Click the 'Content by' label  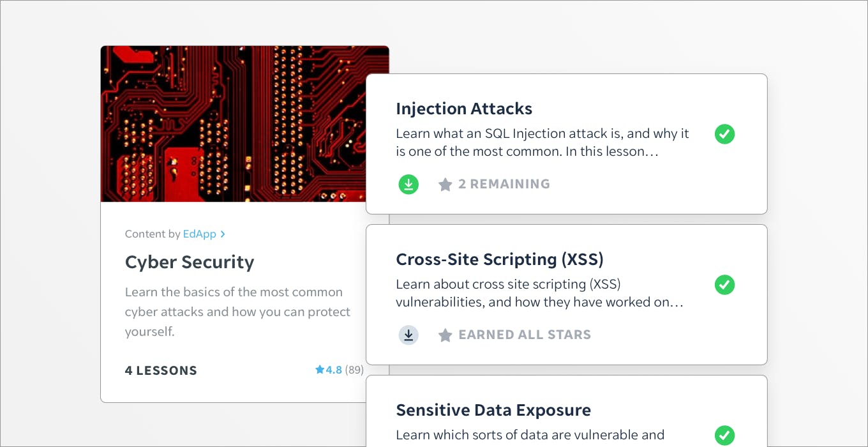coord(153,234)
